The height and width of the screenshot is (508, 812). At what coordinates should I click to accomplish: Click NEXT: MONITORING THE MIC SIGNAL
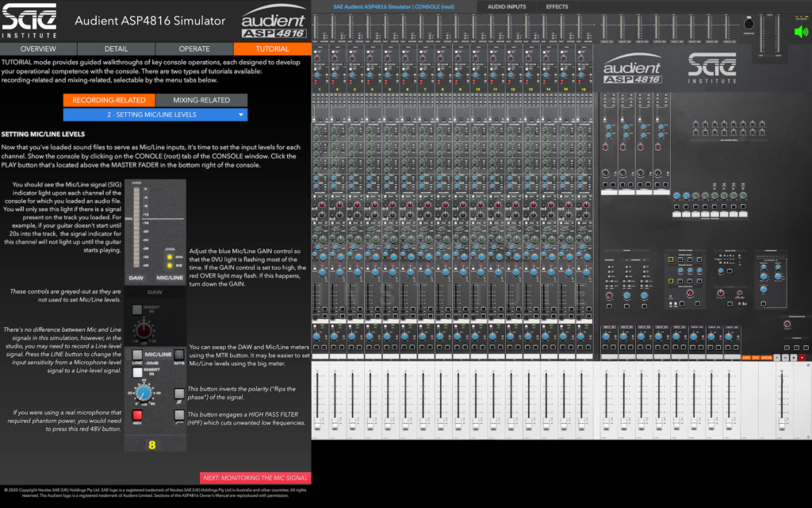point(255,478)
